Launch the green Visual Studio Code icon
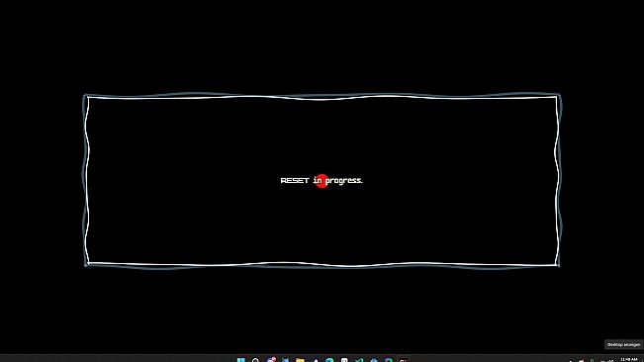This screenshot has width=644, height=362. click(x=359, y=360)
